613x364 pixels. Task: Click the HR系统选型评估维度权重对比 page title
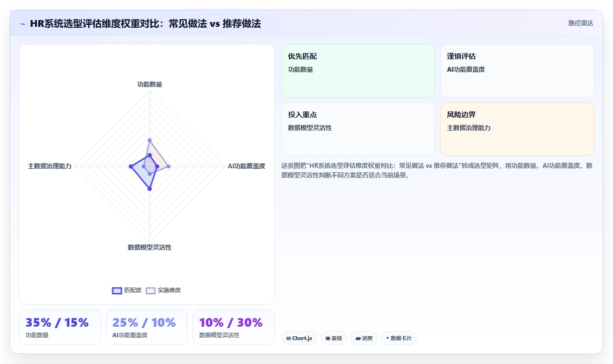146,23
